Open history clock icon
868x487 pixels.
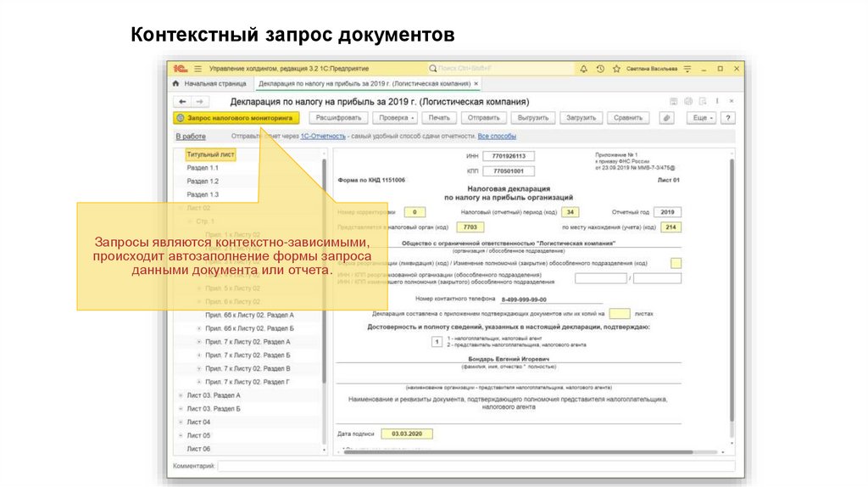[600, 69]
